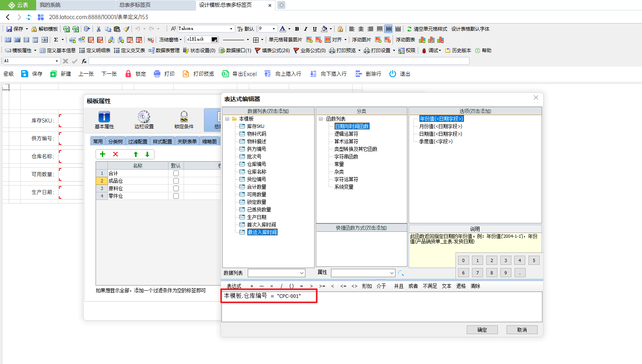
Task: Open 数据表管理 data table management
Action: tap(164, 51)
